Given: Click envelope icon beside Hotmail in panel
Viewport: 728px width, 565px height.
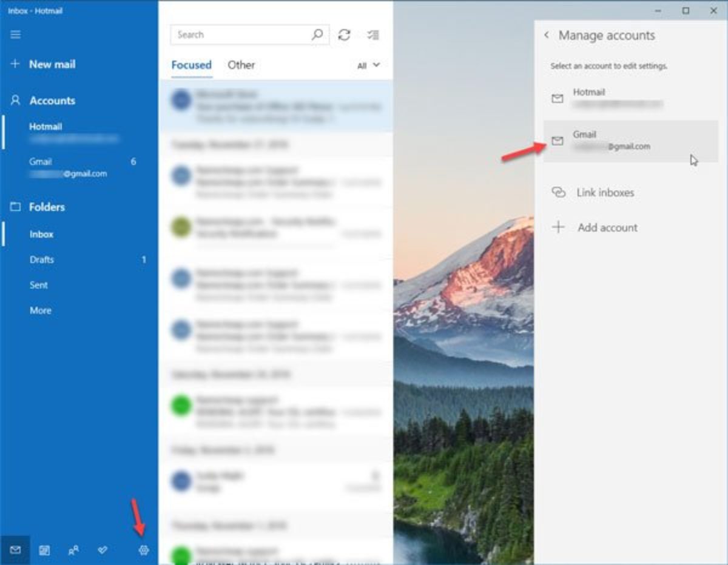Looking at the screenshot, I should (557, 99).
